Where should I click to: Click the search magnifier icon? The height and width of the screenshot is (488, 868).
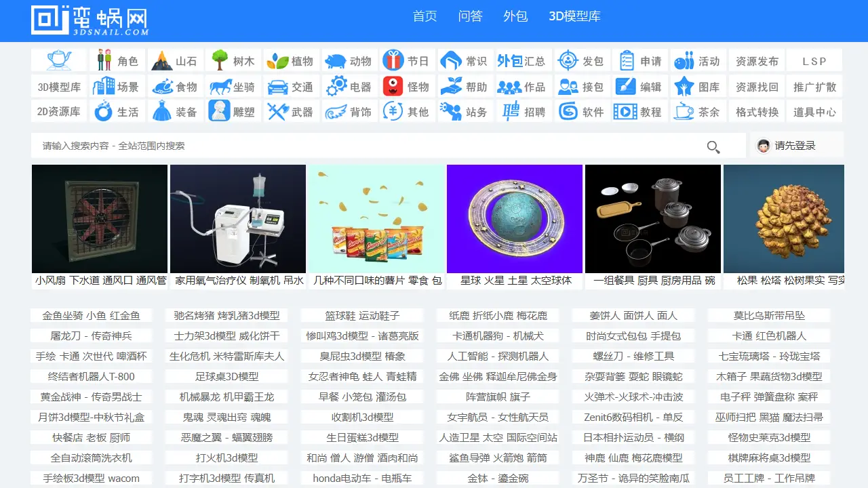pyautogui.click(x=713, y=146)
